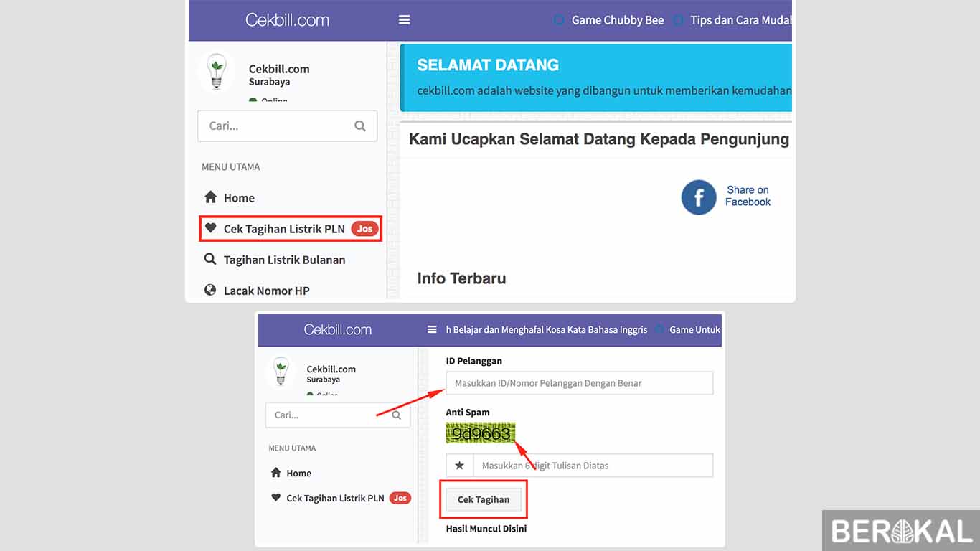Image resolution: width=980 pixels, height=551 pixels.
Task: Click the star icon beside captcha field
Action: point(460,466)
